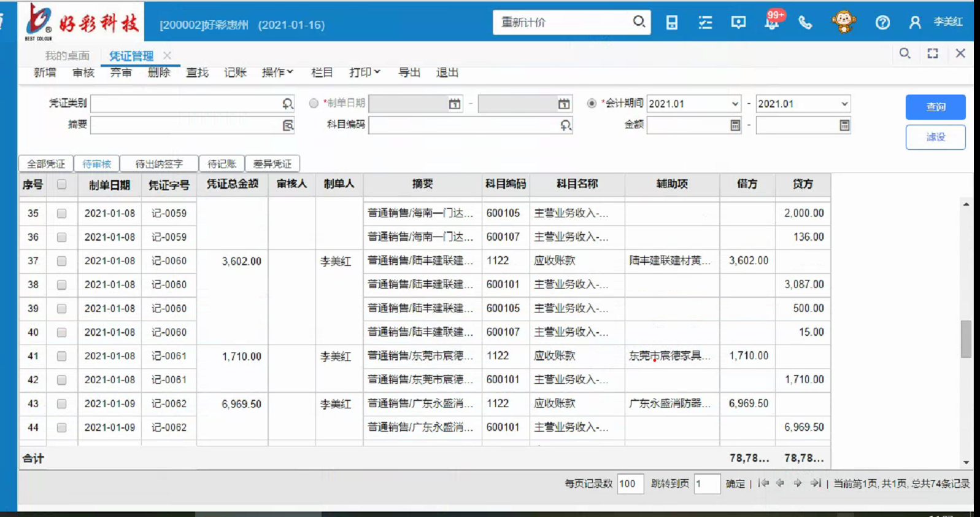Image resolution: width=980 pixels, height=517 pixels.
Task: Click the scroll-up arrow of the voucher table
Action: [x=966, y=204]
